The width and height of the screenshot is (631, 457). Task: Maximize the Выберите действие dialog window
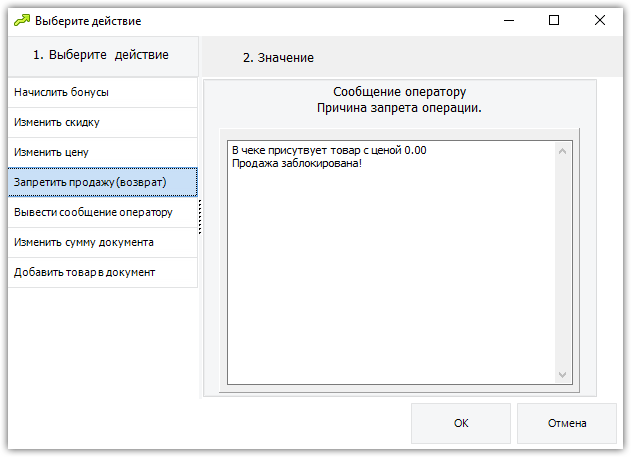554,20
